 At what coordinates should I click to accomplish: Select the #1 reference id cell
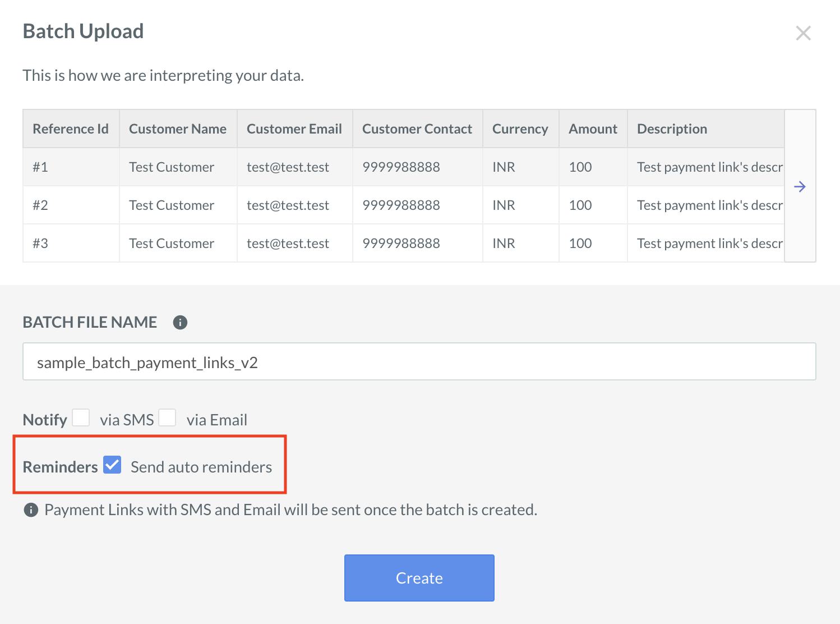point(71,167)
